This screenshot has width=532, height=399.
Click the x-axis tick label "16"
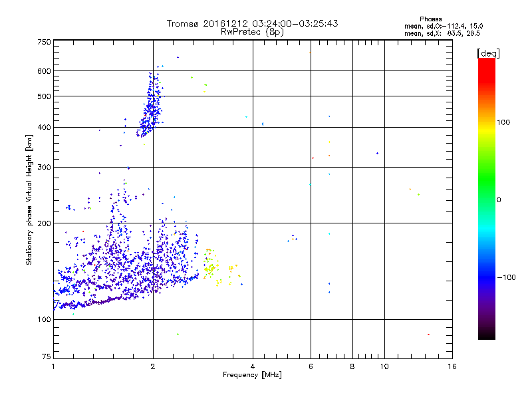coord(452,366)
